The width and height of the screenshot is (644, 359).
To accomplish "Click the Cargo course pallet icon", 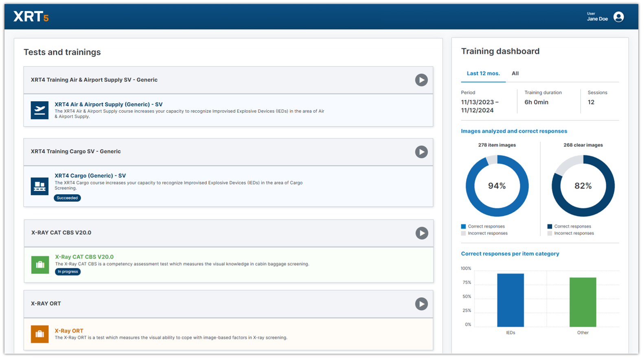I will pyautogui.click(x=39, y=186).
